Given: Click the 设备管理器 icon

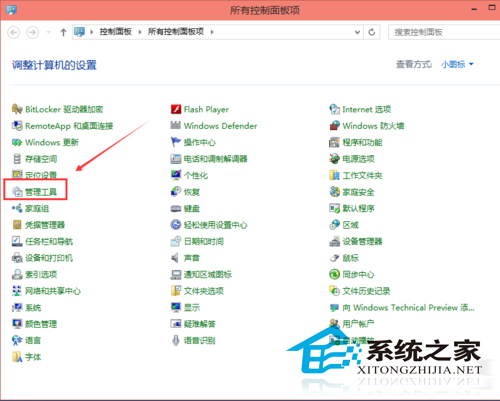Looking at the screenshot, I should pyautogui.click(x=334, y=241).
